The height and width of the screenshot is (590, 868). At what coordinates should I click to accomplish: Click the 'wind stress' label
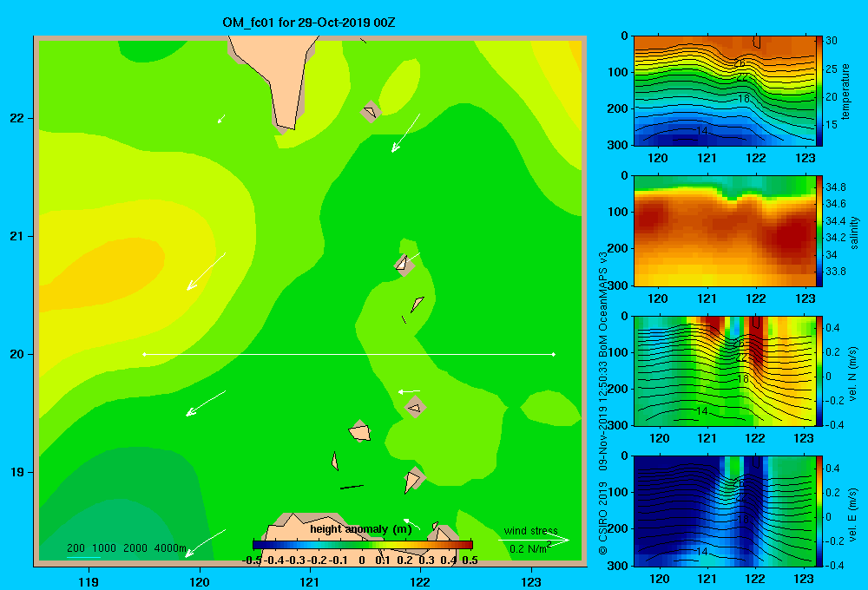530,531
